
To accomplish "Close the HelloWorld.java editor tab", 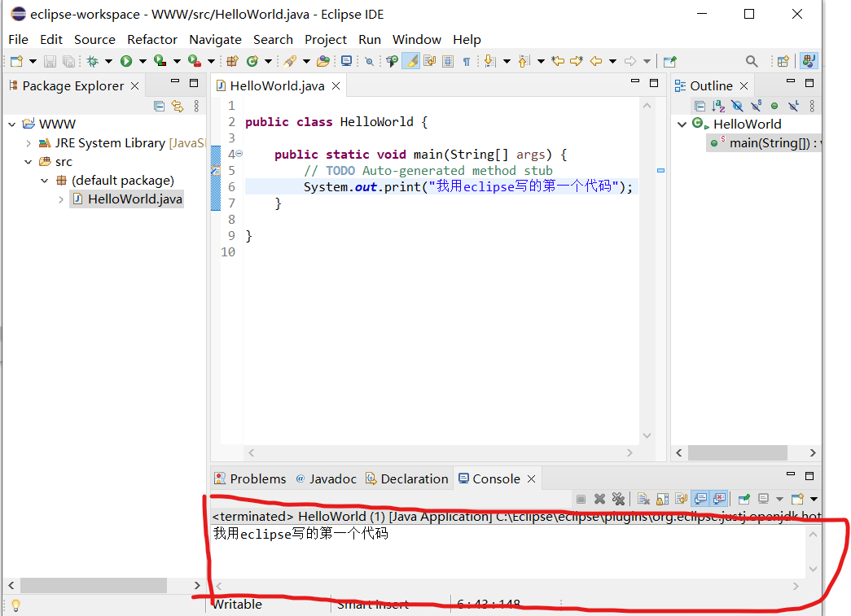I will tap(336, 85).
